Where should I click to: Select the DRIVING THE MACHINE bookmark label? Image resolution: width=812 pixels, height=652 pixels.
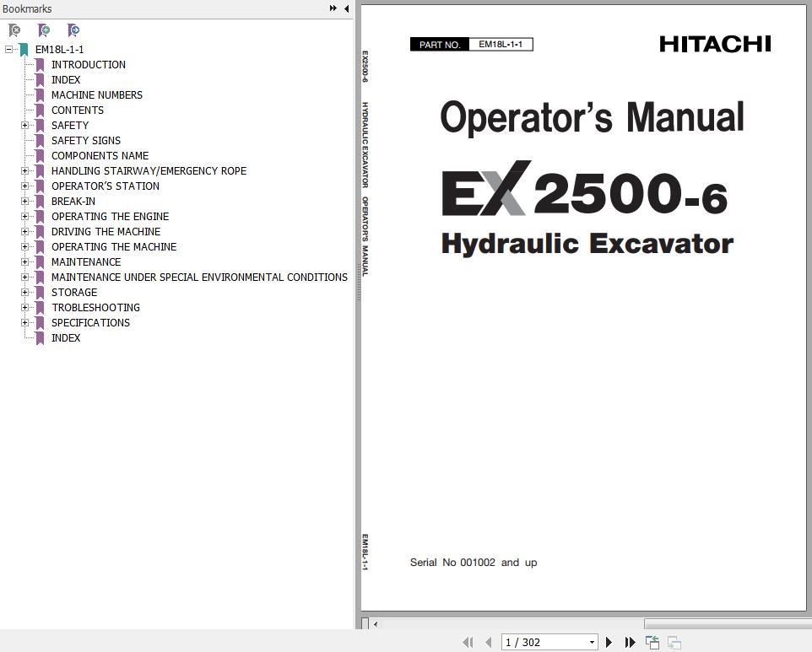click(106, 231)
